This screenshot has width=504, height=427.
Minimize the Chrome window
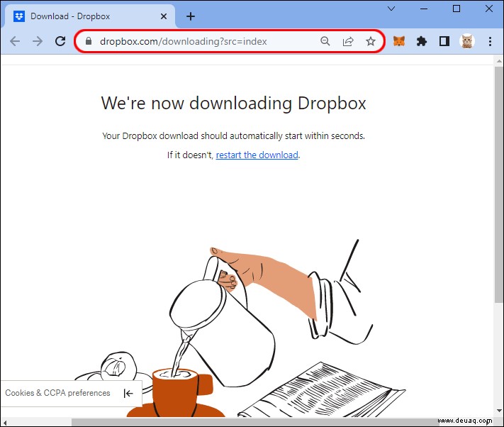(424, 9)
